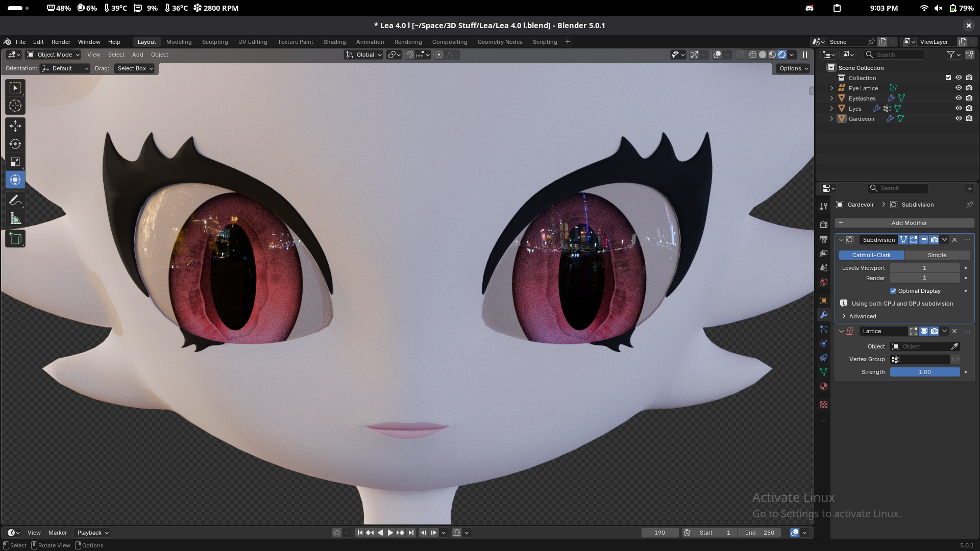Open viewport Options dropdown
Screen dimensions: 980x551
[x=794, y=68]
